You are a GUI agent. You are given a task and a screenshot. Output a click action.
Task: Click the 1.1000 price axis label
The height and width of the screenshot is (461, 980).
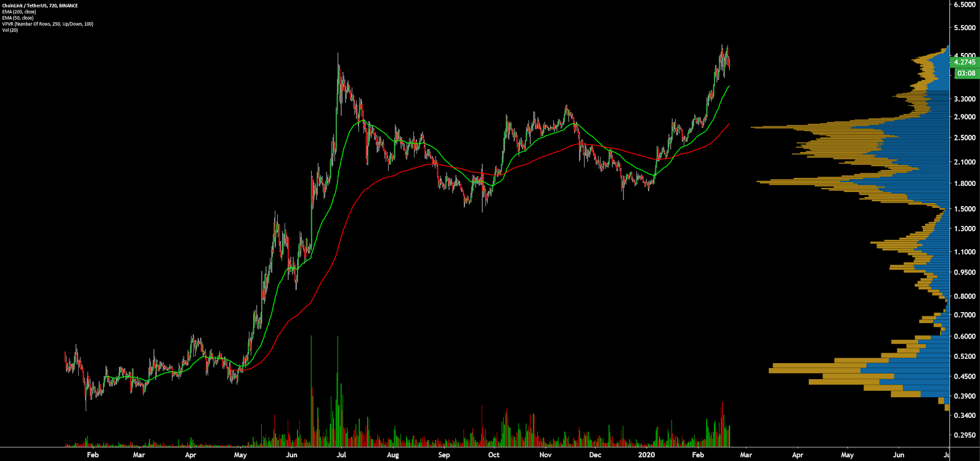click(x=965, y=252)
